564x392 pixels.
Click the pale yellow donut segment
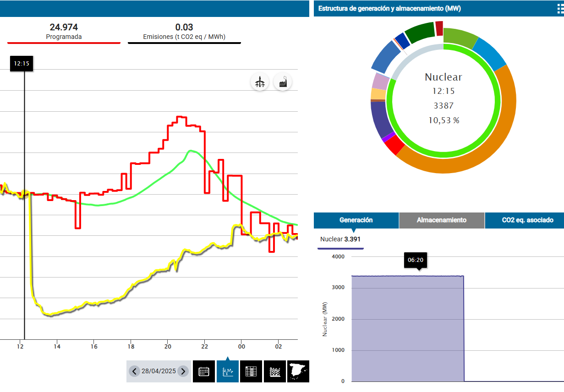378,94
